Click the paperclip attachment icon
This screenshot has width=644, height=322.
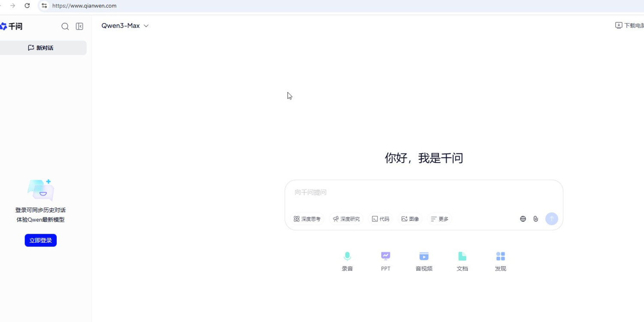tap(536, 219)
